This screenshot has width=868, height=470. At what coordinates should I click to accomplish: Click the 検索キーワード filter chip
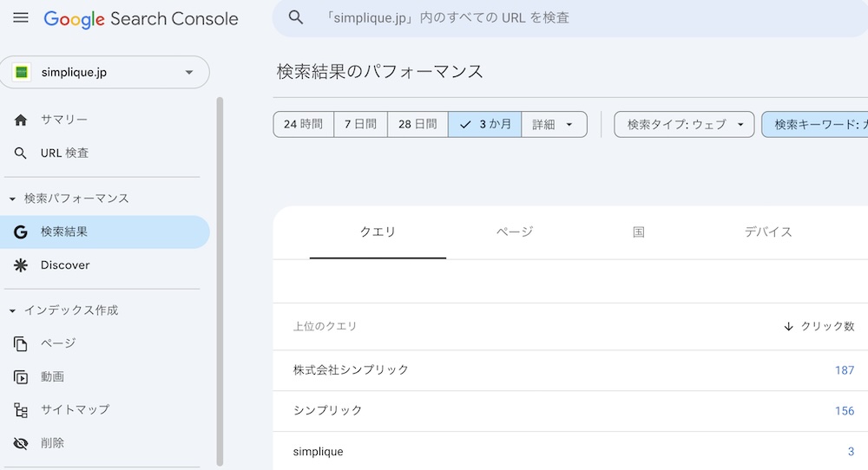815,124
